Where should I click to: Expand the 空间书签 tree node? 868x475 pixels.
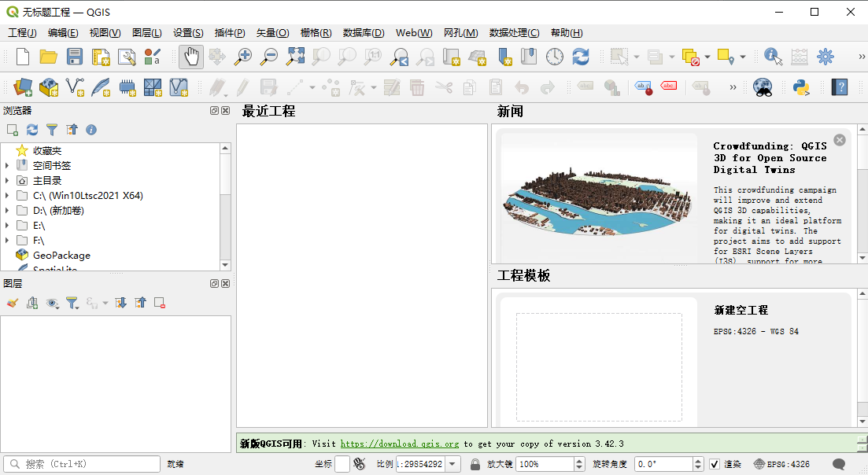pyautogui.click(x=7, y=165)
